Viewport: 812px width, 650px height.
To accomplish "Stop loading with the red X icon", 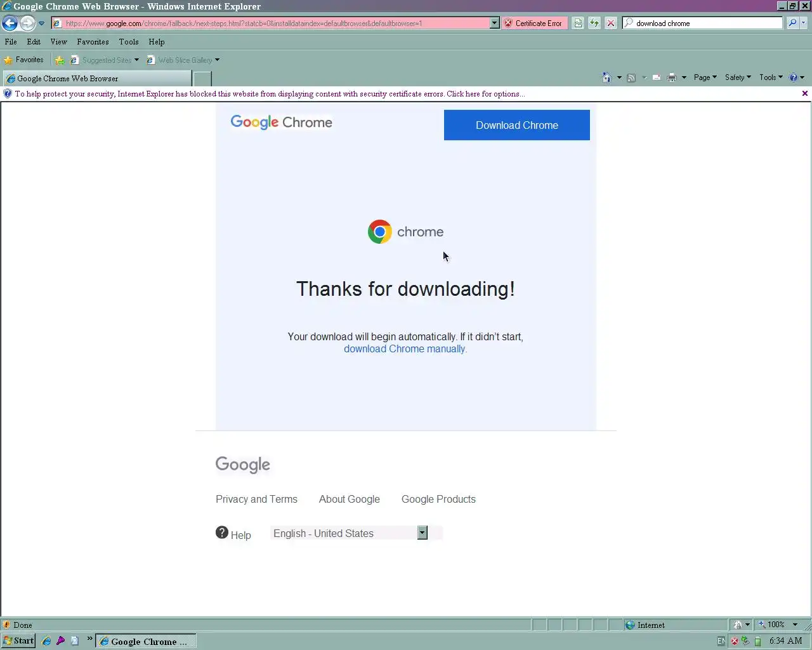I will click(611, 23).
